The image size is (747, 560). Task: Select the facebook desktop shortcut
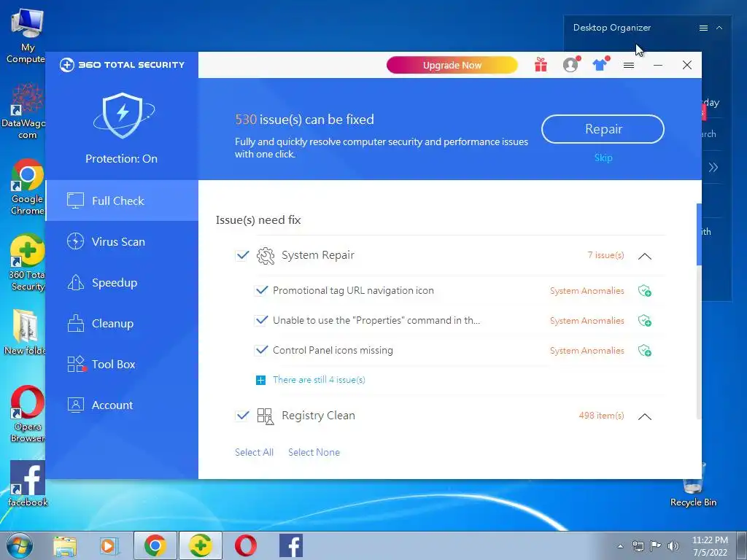28,483
